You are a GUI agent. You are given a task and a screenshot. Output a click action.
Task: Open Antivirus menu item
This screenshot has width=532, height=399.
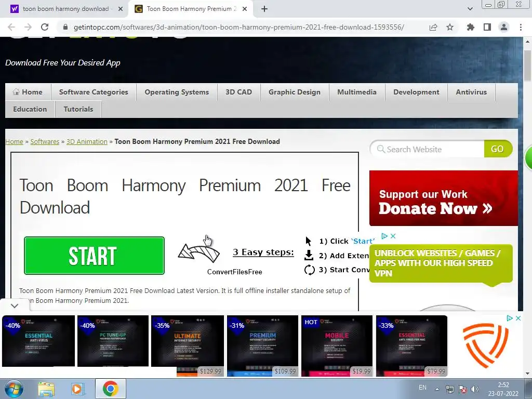point(471,92)
